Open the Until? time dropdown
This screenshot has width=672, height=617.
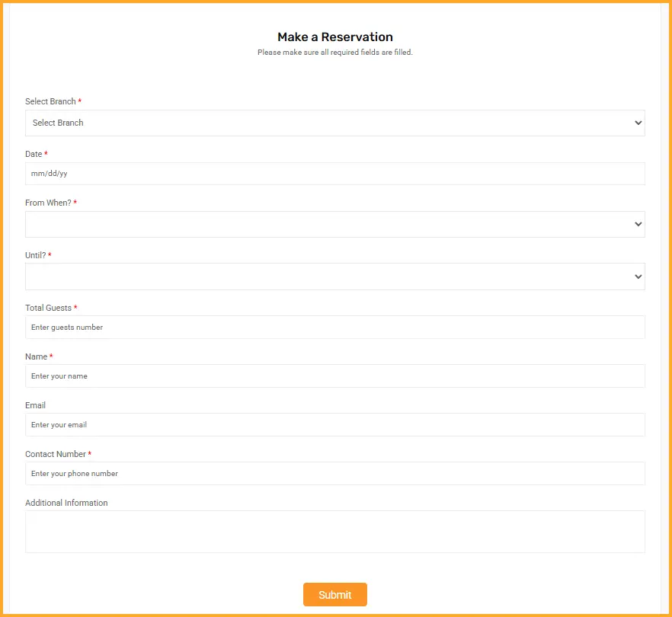tap(334, 277)
